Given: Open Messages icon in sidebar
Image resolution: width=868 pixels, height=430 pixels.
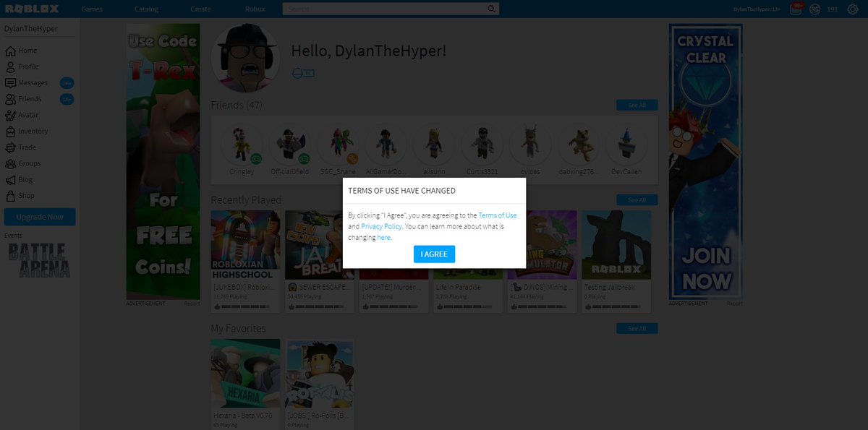Looking at the screenshot, I should pyautogui.click(x=10, y=83).
